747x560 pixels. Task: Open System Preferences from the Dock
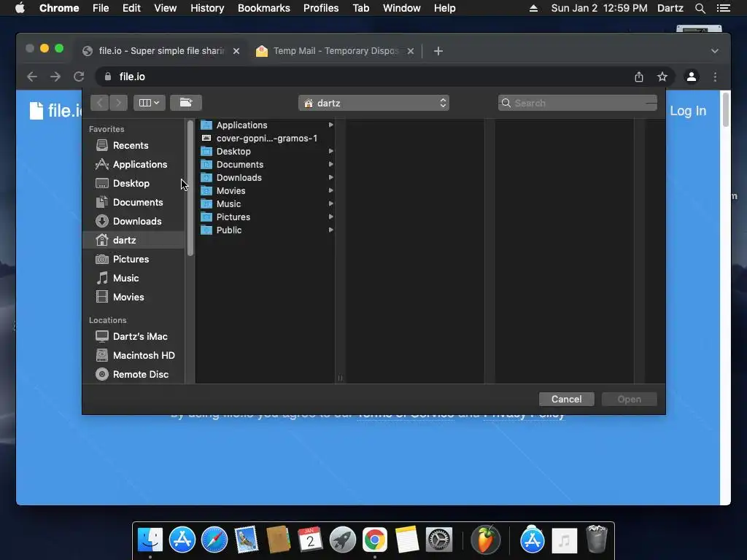438,540
